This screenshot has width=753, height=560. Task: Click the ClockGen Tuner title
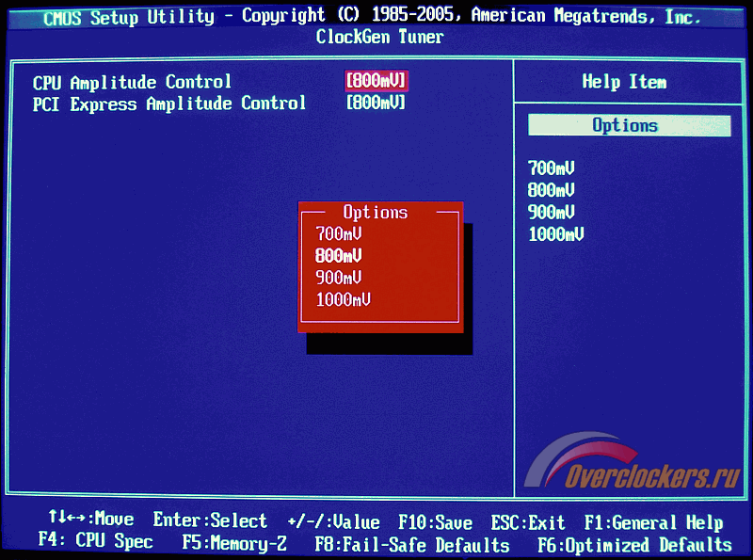pos(380,37)
